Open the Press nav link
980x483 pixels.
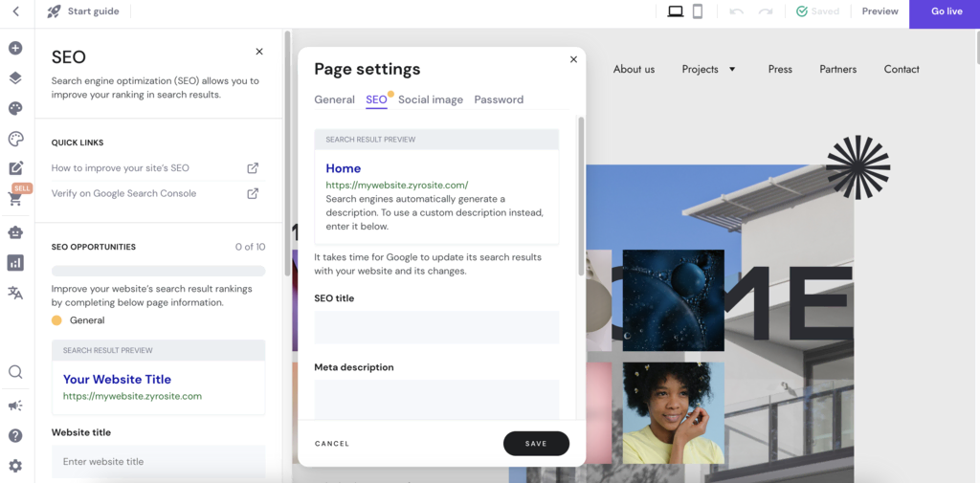coord(780,70)
